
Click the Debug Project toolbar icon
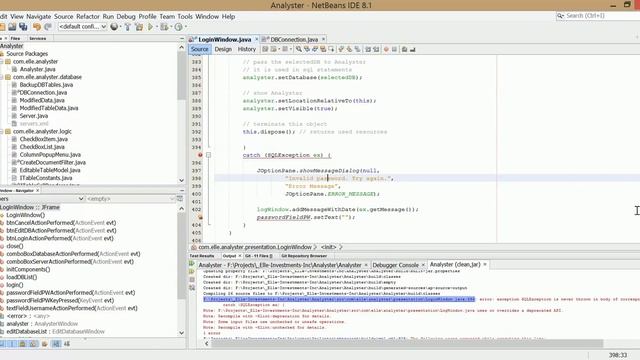(x=164, y=27)
